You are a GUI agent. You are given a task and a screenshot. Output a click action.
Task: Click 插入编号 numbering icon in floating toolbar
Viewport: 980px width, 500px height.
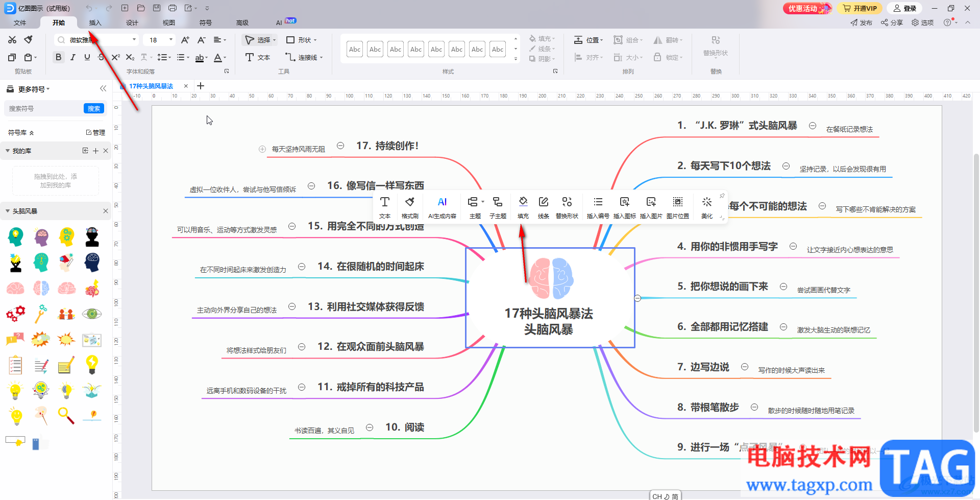(598, 207)
